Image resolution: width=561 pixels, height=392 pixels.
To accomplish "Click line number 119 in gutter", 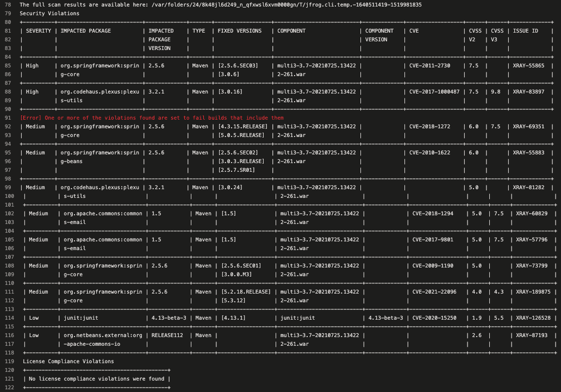I will coord(9,362).
